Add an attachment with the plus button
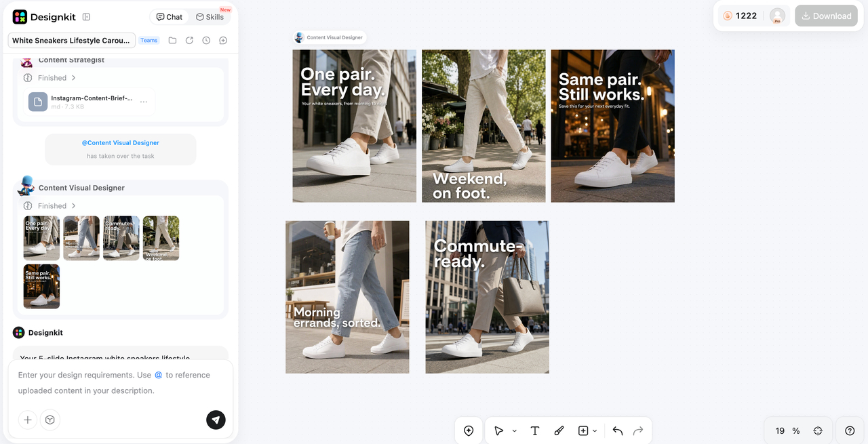Image resolution: width=868 pixels, height=444 pixels. click(x=28, y=420)
